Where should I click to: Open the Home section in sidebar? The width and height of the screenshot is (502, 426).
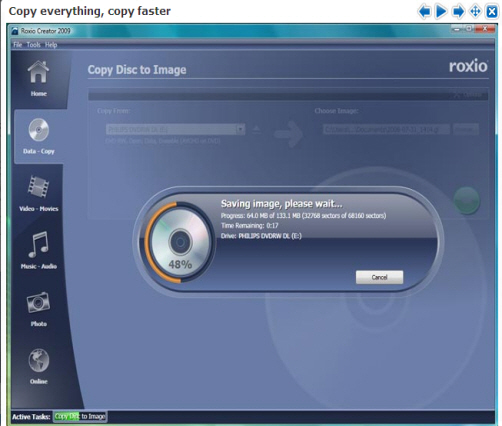(x=38, y=78)
